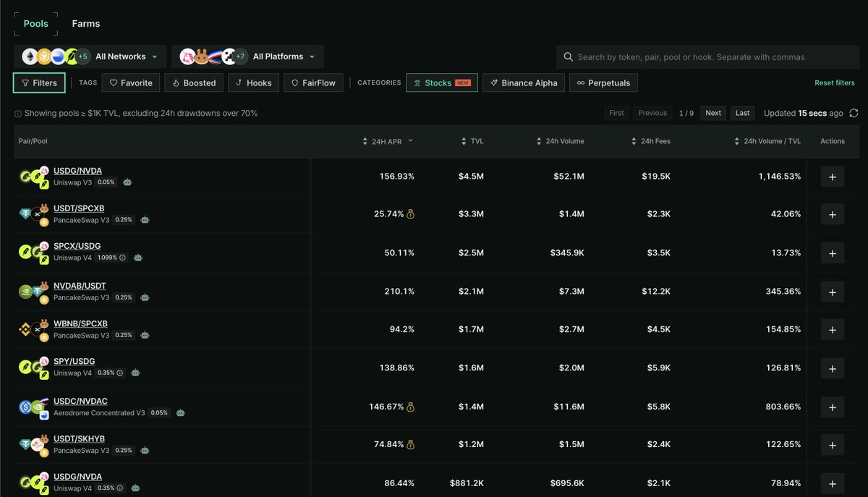Open the USDT/SPCXB pool link
This screenshot has width=868, height=497.
[79, 209]
